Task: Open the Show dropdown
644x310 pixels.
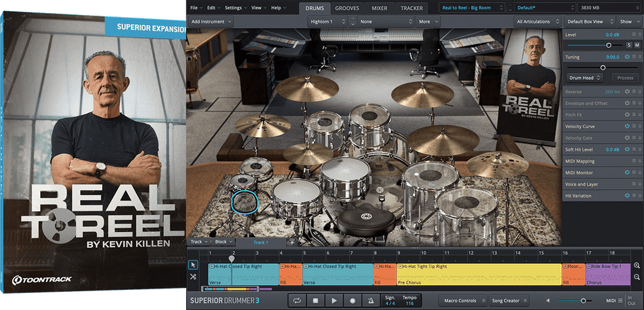Action: tap(629, 22)
